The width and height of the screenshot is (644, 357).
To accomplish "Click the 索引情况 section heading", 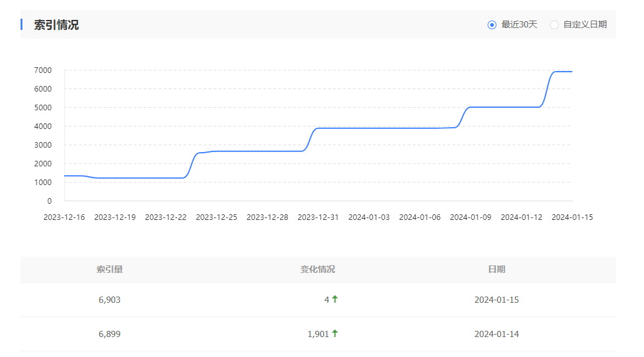I will (56, 25).
